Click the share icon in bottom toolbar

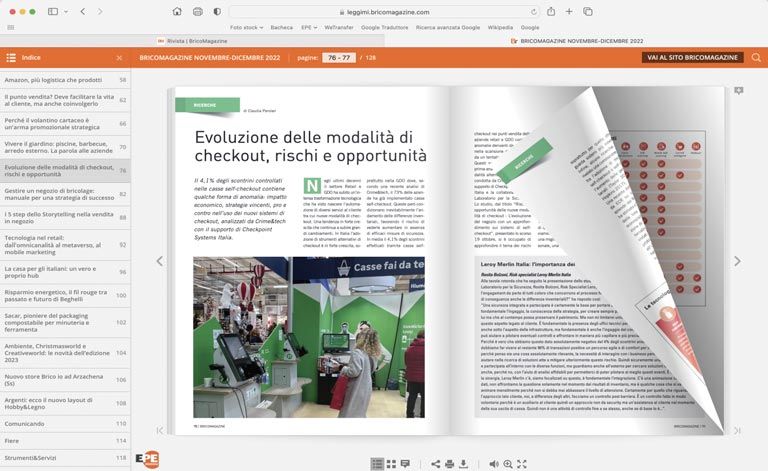(x=435, y=464)
